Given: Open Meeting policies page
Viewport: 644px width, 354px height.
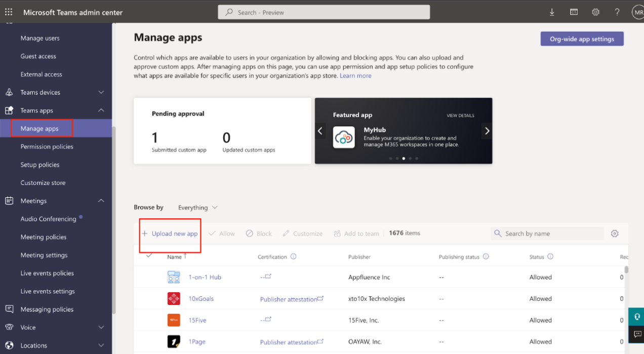Looking at the screenshot, I should click(x=44, y=237).
